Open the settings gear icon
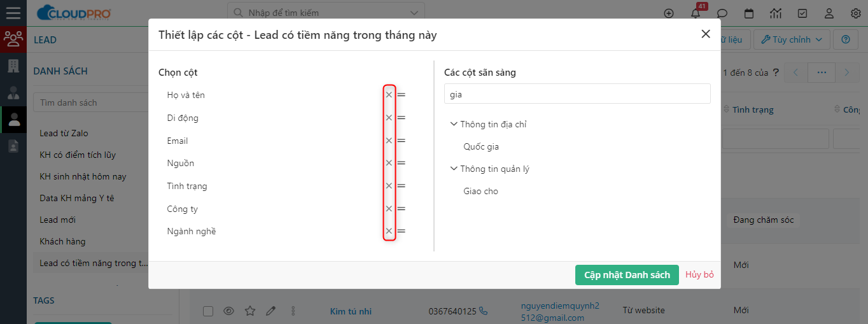This screenshot has height=324, width=868. (x=856, y=13)
